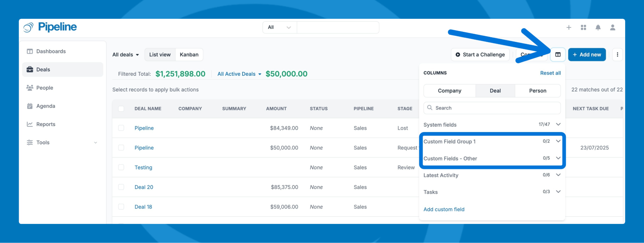The image size is (644, 243).
Task: Tick checkbox for Deal 20
Action: click(x=121, y=187)
